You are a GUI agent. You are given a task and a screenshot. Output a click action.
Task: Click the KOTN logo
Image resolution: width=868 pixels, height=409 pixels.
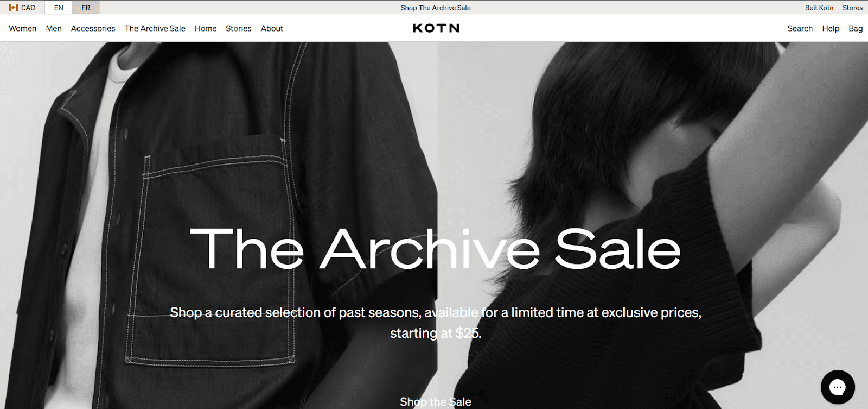coord(436,28)
